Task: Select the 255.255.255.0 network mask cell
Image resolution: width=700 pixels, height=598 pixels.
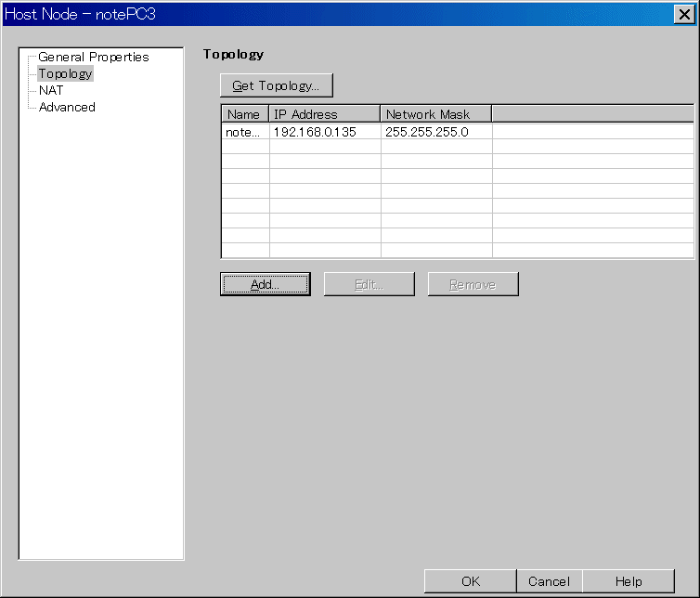Action: (x=435, y=132)
